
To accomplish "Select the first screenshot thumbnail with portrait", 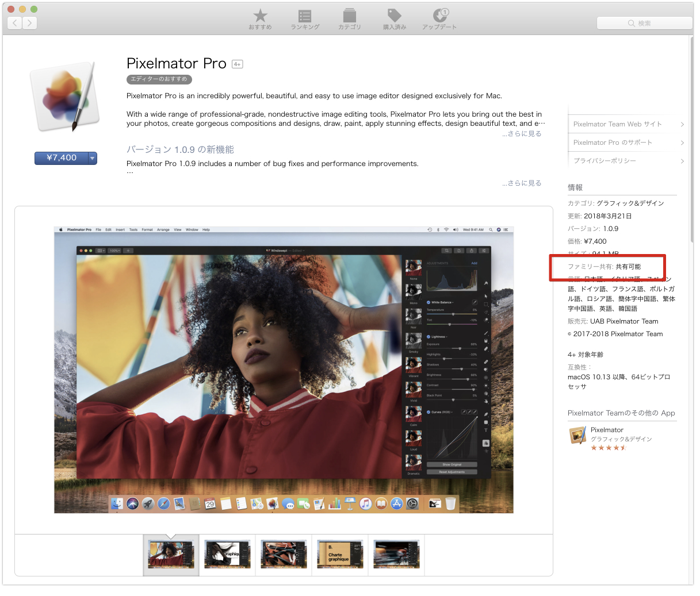I will (x=171, y=555).
